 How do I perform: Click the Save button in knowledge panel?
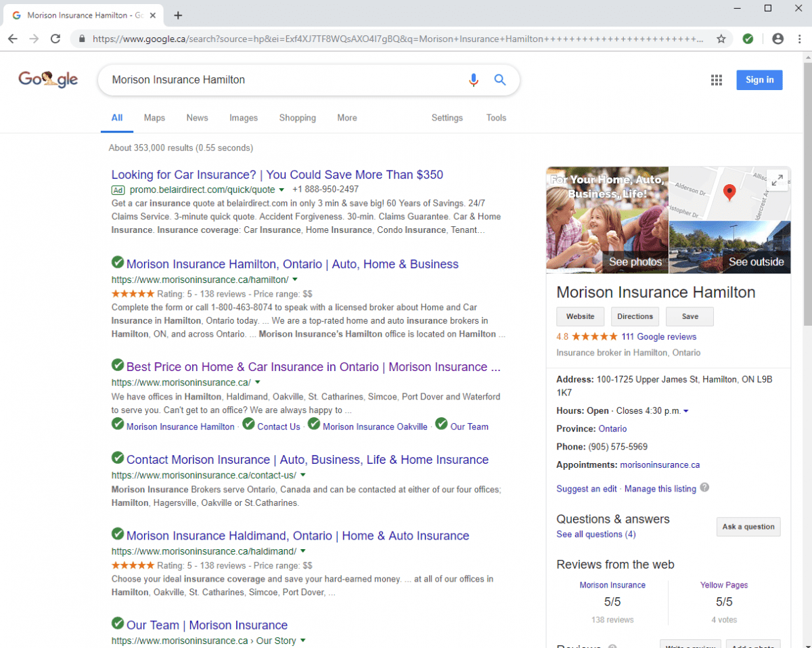[x=690, y=316]
